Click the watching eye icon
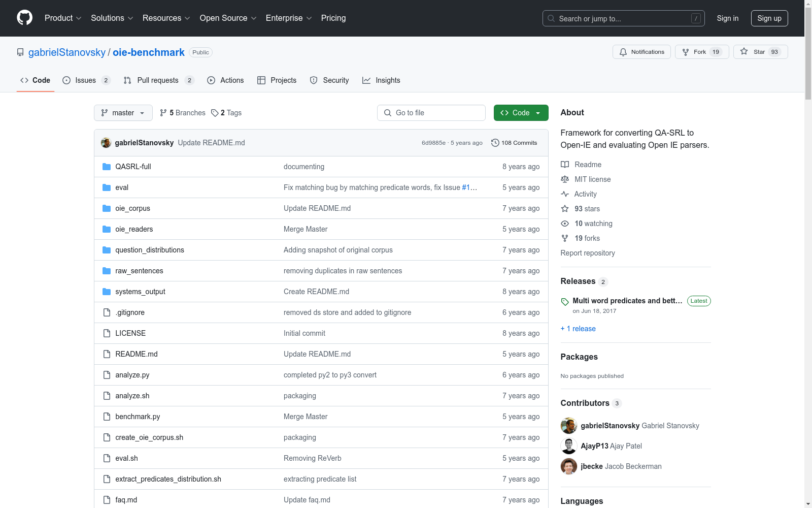The image size is (812, 508). pos(565,224)
